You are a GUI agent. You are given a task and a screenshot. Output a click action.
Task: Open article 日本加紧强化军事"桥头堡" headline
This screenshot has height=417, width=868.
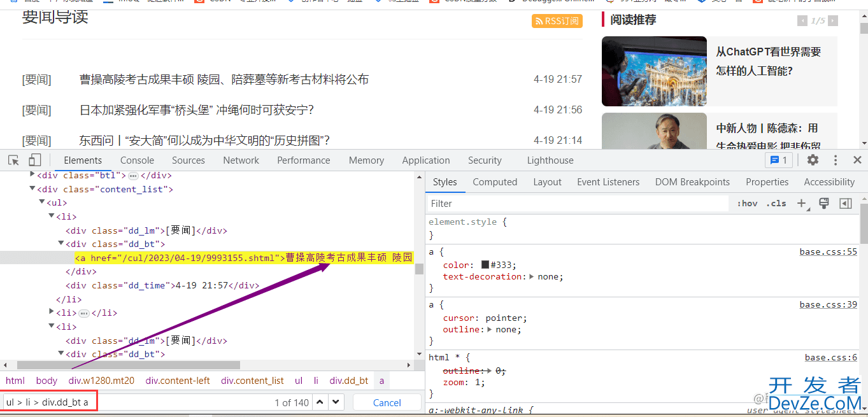197,110
